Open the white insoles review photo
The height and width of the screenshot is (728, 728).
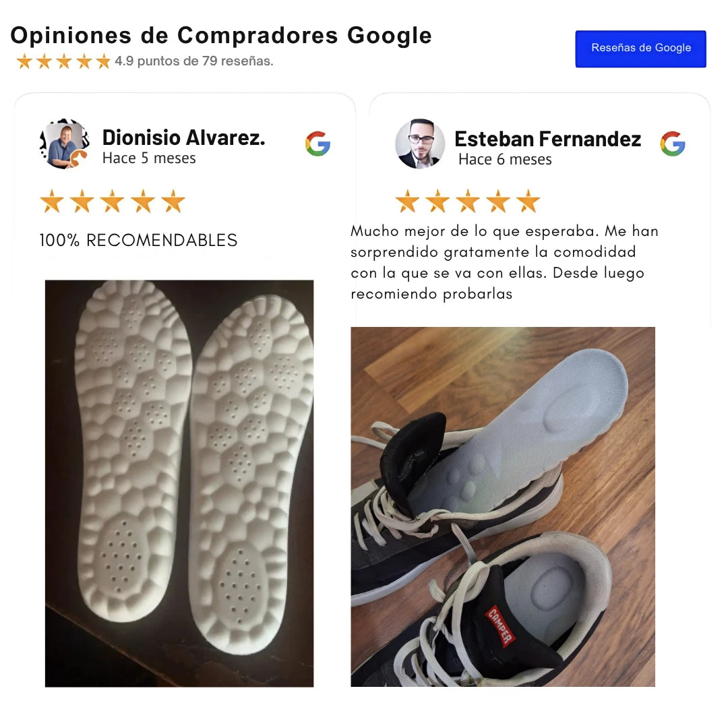coord(179,483)
